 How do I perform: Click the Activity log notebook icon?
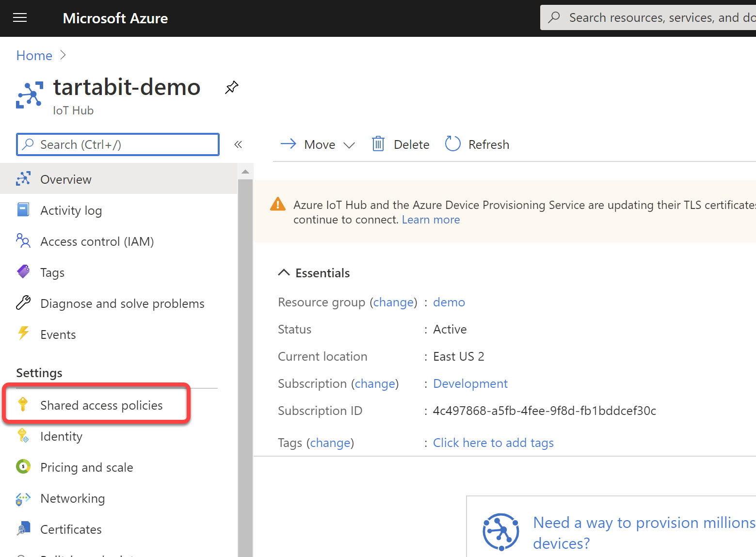(23, 209)
